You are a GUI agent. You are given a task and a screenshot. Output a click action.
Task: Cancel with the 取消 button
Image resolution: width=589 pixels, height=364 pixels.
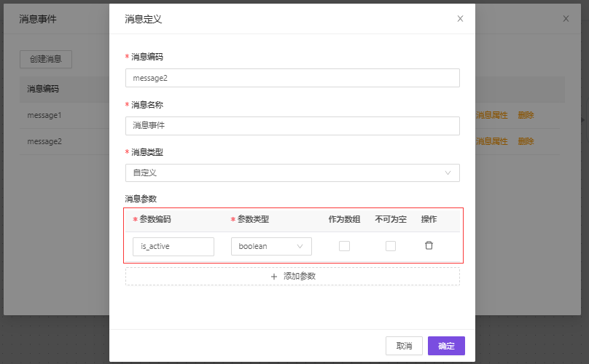click(x=404, y=346)
